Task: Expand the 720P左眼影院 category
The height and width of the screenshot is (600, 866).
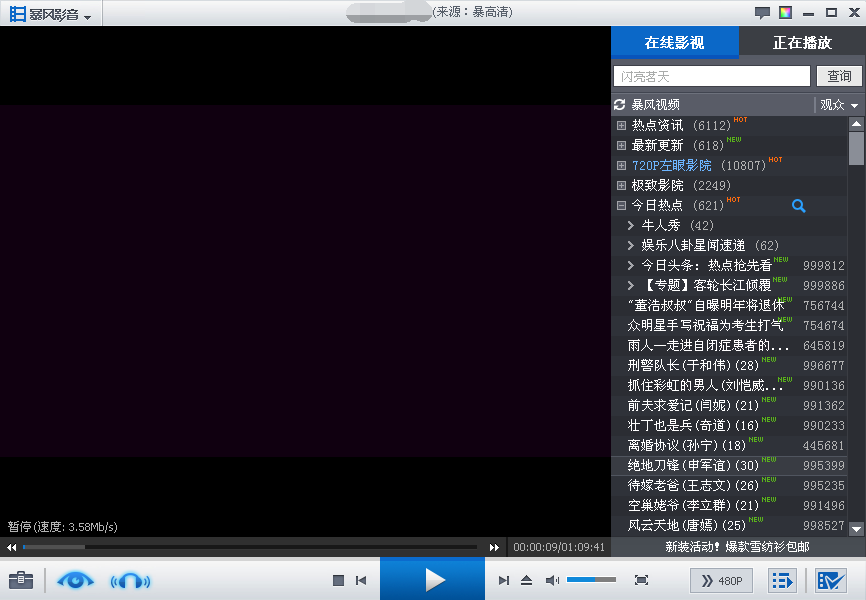Action: tap(621, 165)
